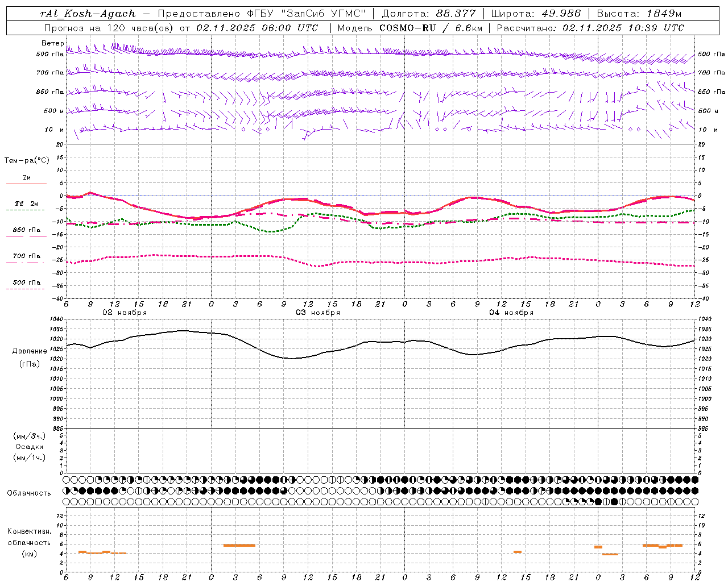Click the (мм/1ч.) precipitation unit label
This screenshot has width=728, height=582.
[30, 458]
